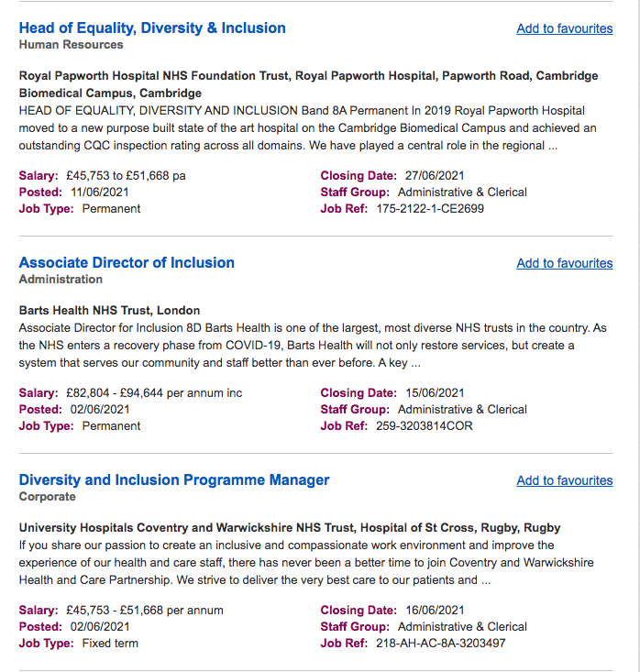Click the Human Resources category label
This screenshot has width=640, height=672.
pos(71,44)
